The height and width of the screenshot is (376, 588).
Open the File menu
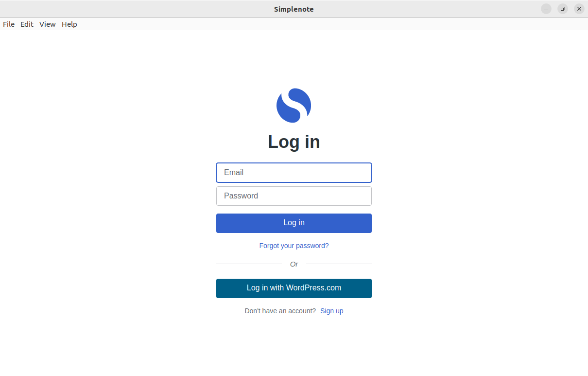click(x=9, y=24)
